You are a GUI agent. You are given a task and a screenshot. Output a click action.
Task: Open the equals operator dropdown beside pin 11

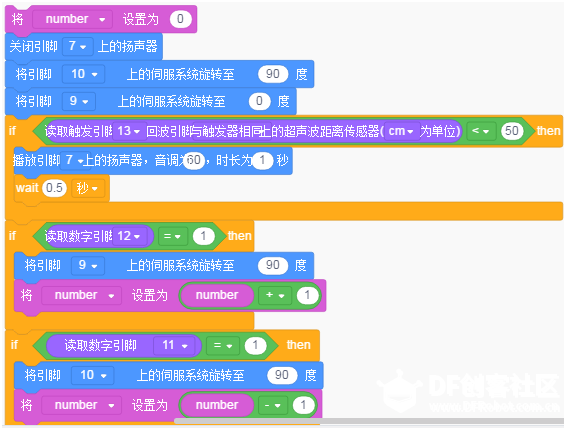pyautogui.click(x=223, y=346)
